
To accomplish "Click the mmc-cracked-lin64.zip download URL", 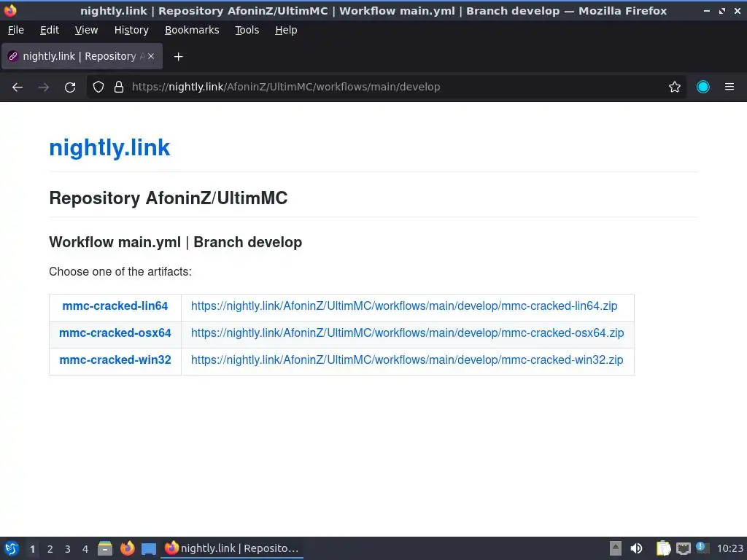I will pos(404,306).
